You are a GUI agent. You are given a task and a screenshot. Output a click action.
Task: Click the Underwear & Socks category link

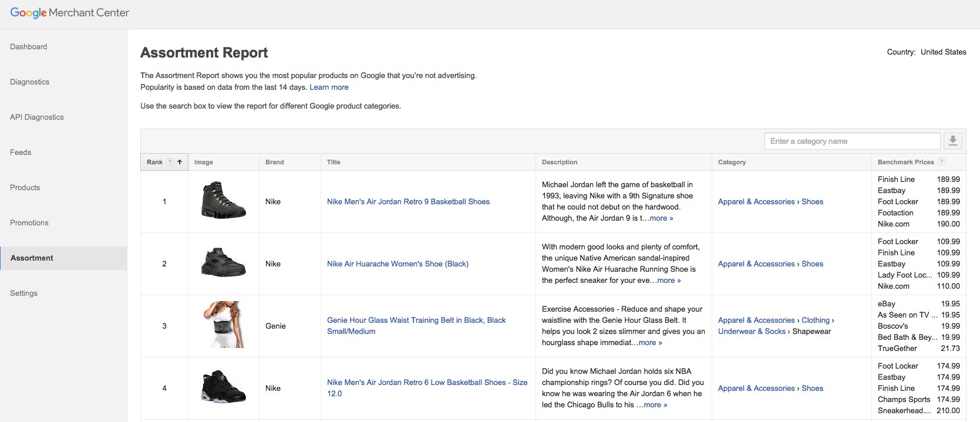click(x=752, y=332)
